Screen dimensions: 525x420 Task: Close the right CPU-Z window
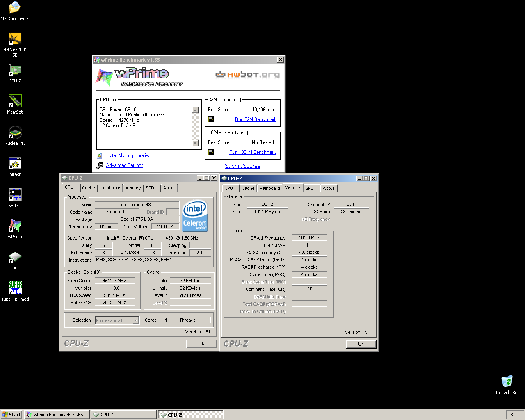(x=374, y=178)
